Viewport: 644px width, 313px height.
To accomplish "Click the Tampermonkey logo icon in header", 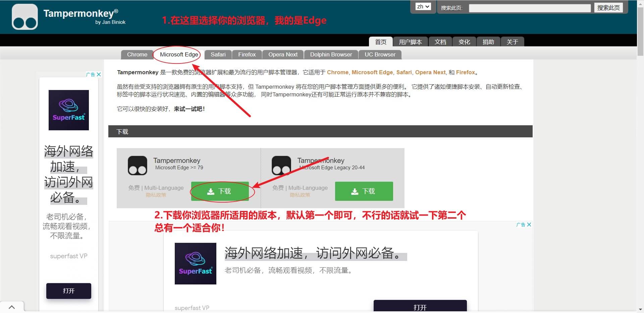I will click(24, 17).
